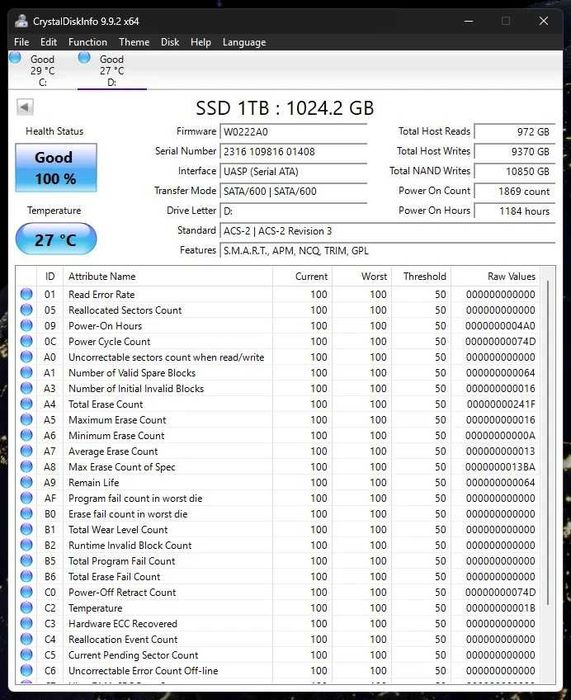Click the Total Host Reads value 972 GB
Viewport: 571px width, 700px height.
click(515, 132)
